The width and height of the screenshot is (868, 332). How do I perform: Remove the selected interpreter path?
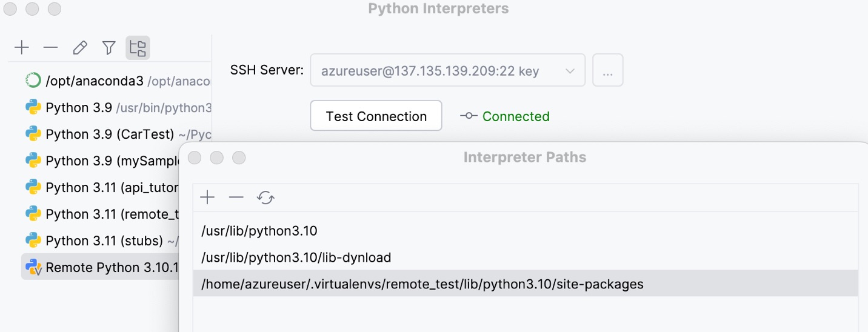(x=236, y=198)
